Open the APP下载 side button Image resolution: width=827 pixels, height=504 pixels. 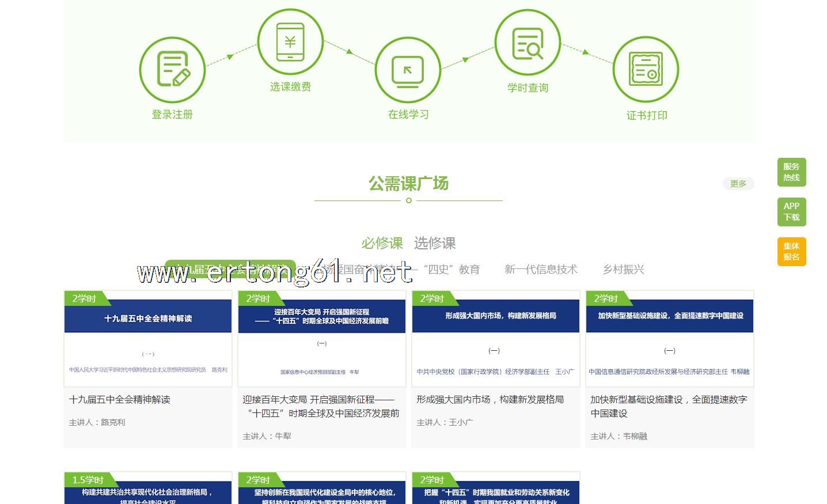(791, 211)
